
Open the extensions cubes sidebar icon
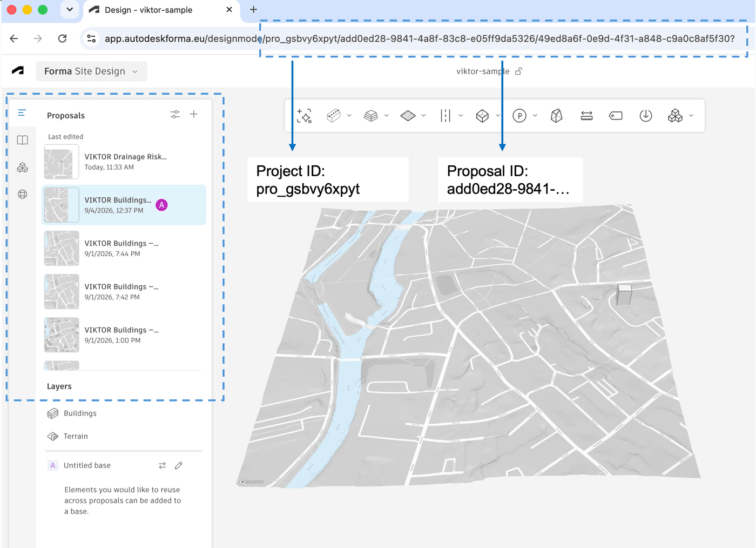point(22,168)
